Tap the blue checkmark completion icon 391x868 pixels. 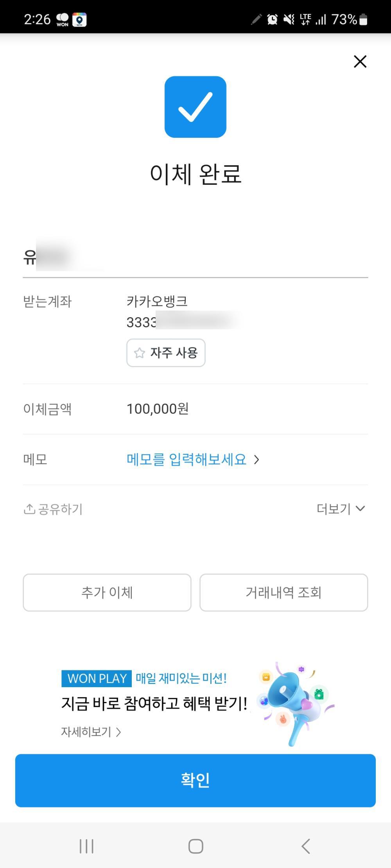coord(195,107)
